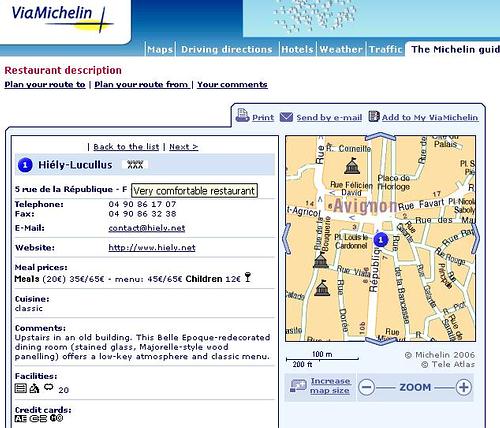Click the first Facilities icon
This screenshot has width=500, height=428.
click(x=21, y=388)
